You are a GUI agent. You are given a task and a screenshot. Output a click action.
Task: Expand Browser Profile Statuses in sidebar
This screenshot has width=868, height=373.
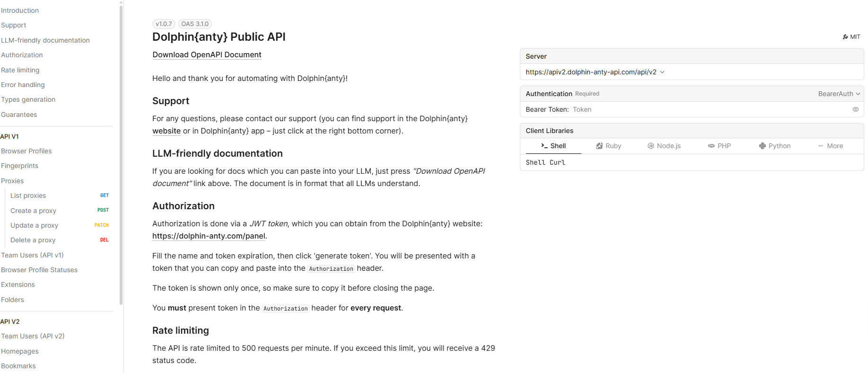39,270
